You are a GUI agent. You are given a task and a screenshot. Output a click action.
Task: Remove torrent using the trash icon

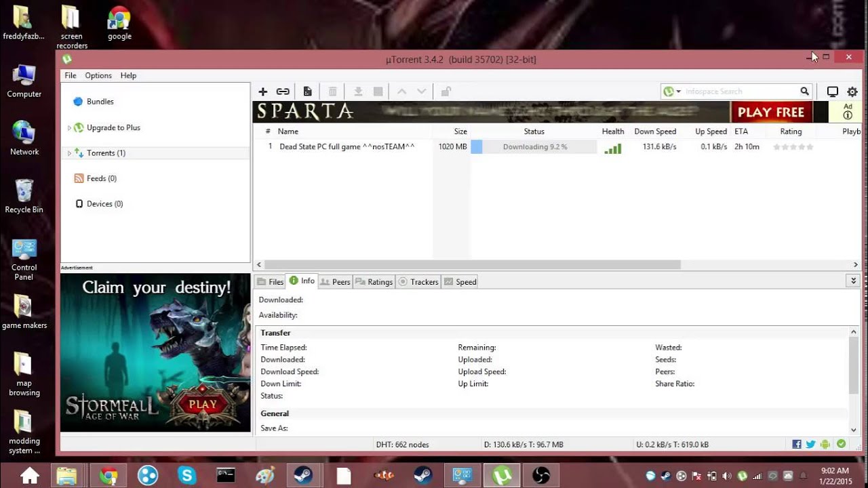(x=332, y=91)
